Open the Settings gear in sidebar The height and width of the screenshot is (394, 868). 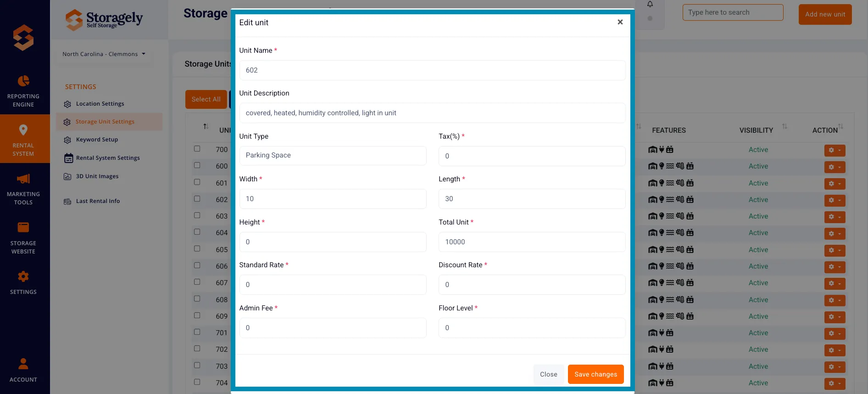23,276
